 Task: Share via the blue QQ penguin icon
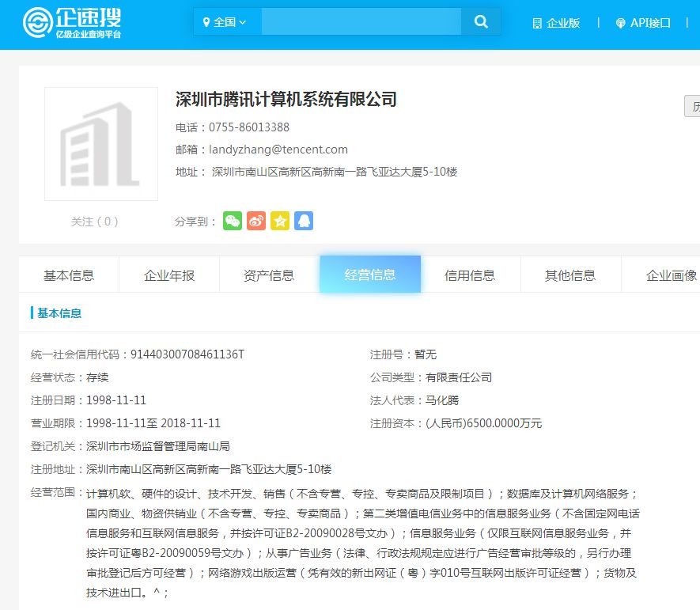(x=304, y=221)
